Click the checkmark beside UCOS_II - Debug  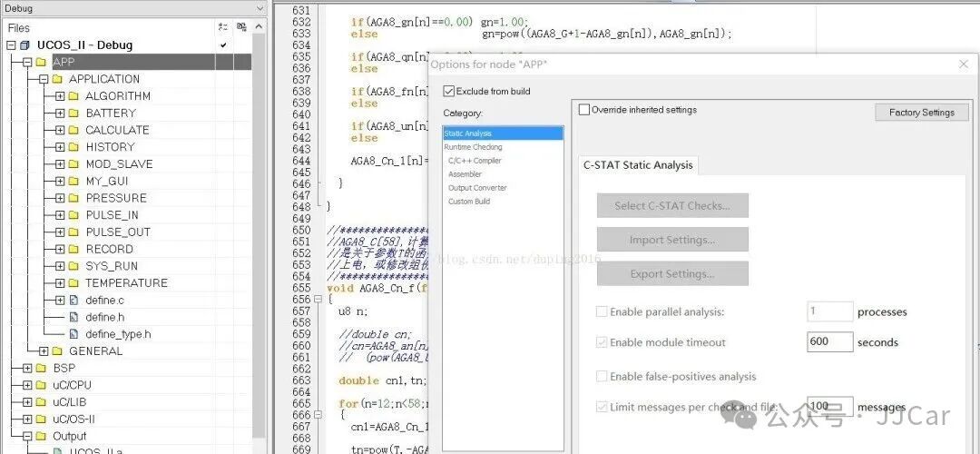point(223,45)
